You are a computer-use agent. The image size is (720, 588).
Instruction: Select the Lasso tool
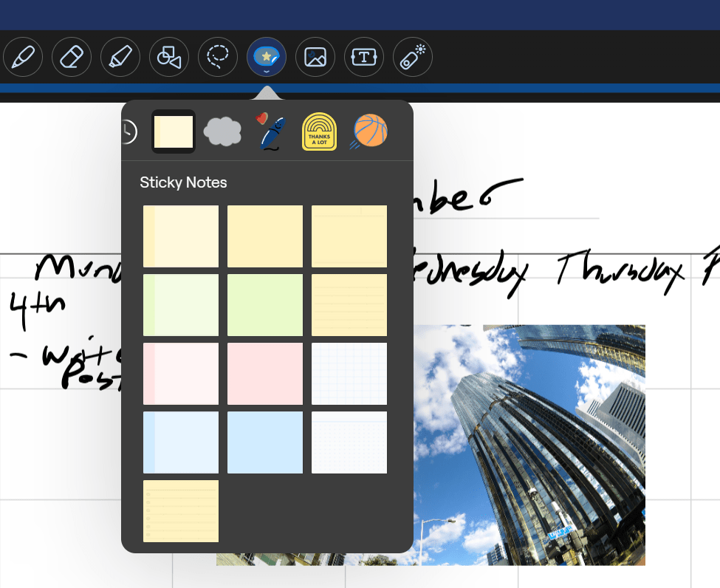pos(218,57)
